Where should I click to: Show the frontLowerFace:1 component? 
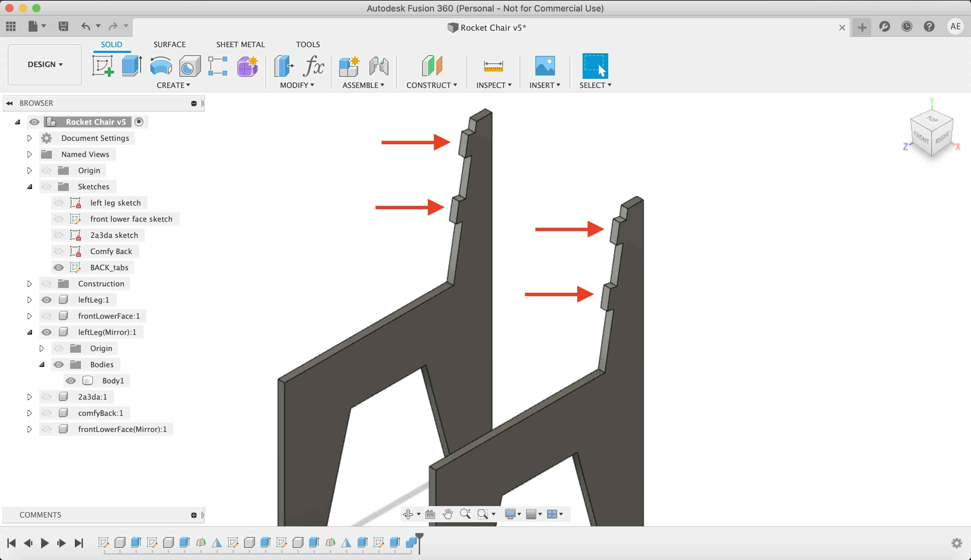47,316
